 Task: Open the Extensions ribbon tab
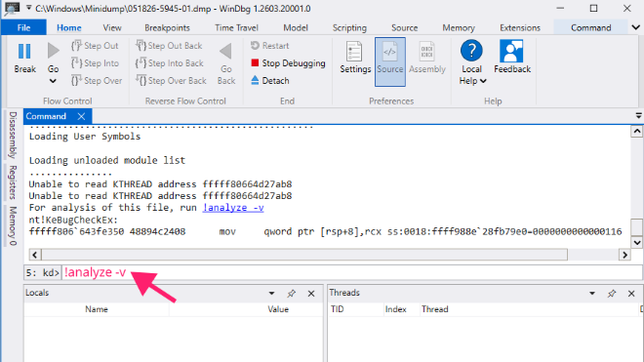pos(520,27)
